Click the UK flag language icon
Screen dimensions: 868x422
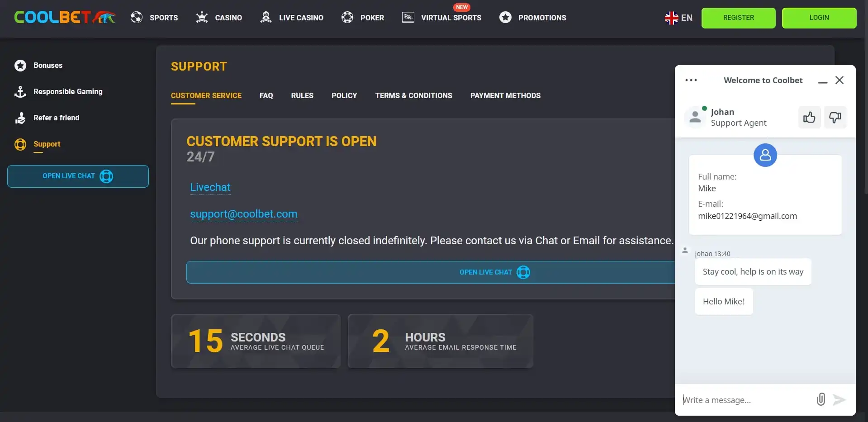click(x=671, y=18)
